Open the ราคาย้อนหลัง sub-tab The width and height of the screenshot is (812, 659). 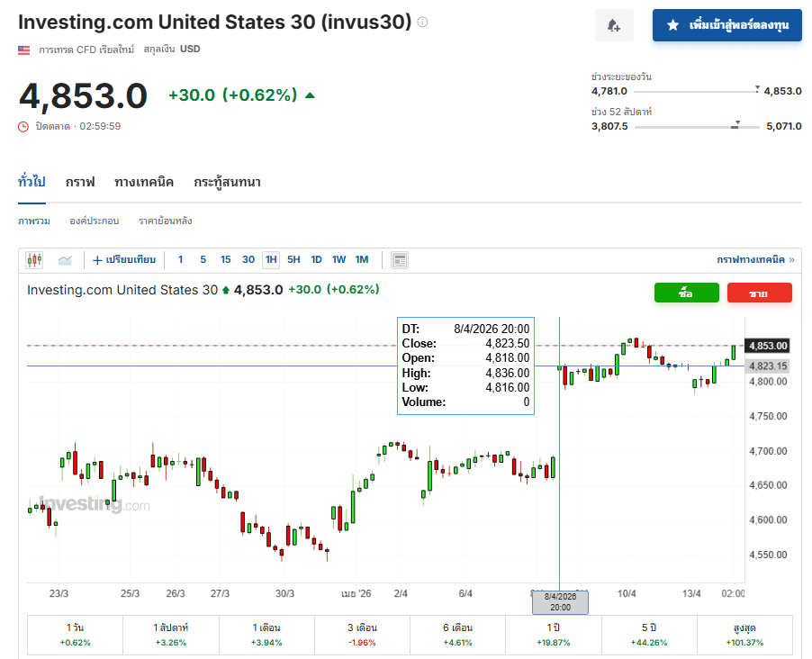pos(166,221)
